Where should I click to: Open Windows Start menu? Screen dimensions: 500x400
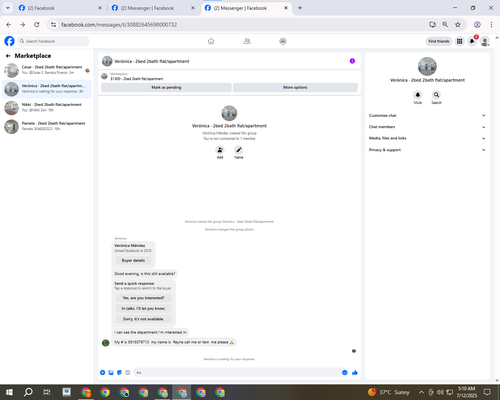(9, 392)
